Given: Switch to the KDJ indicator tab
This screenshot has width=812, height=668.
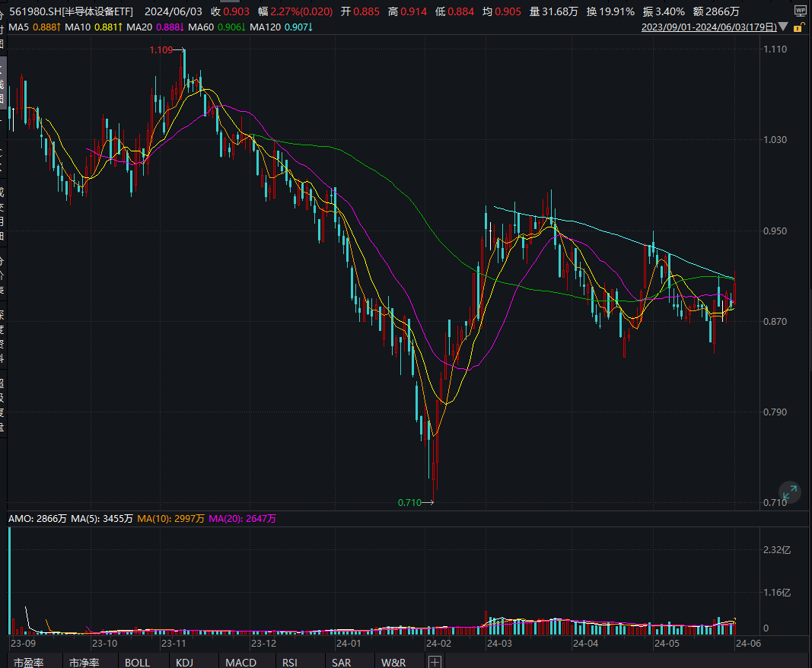Looking at the screenshot, I should [x=185, y=663].
